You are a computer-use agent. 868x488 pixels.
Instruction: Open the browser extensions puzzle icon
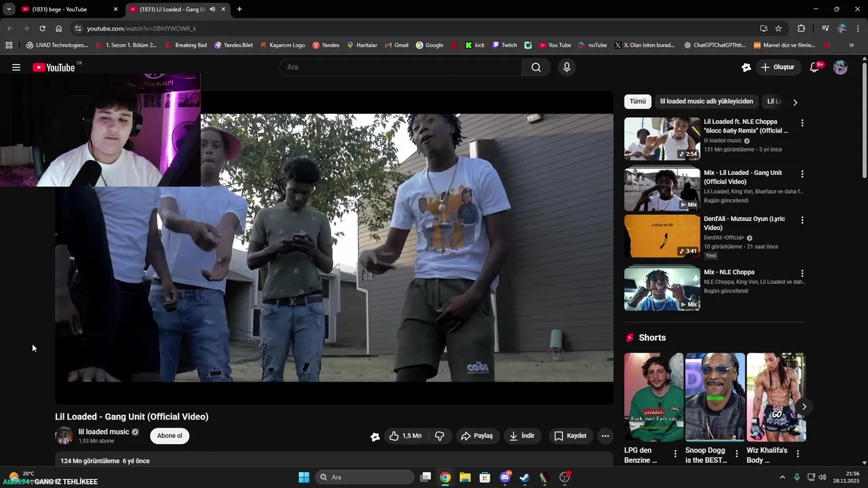pos(802,28)
